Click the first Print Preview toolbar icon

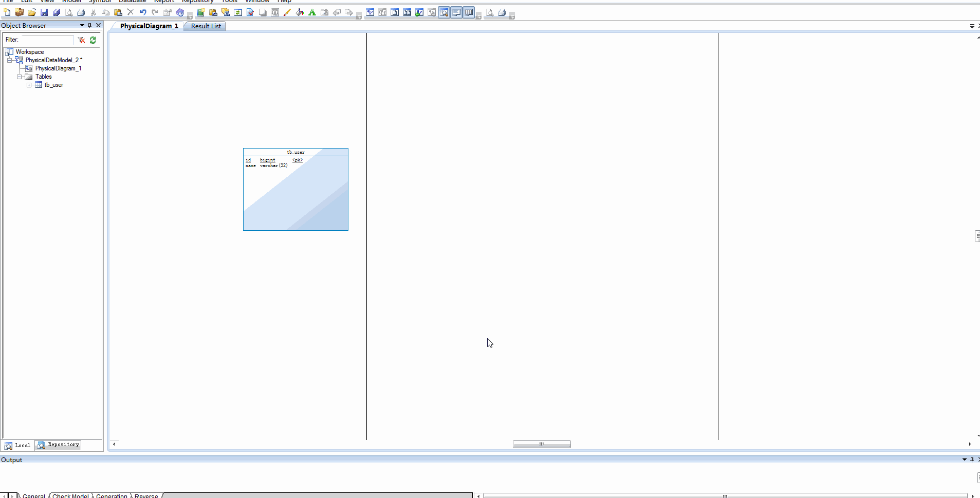[x=69, y=12]
